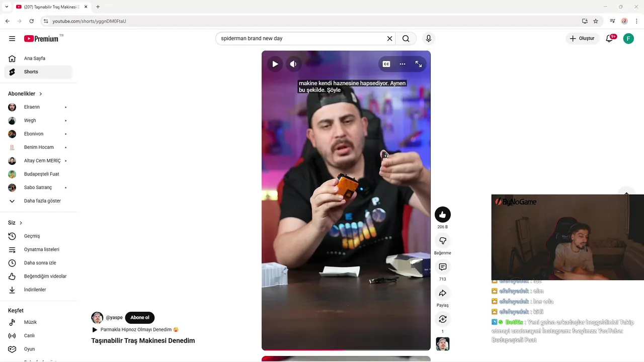The height and width of the screenshot is (362, 644).
Task: Open the three-dot video options menu
Action: tap(403, 64)
